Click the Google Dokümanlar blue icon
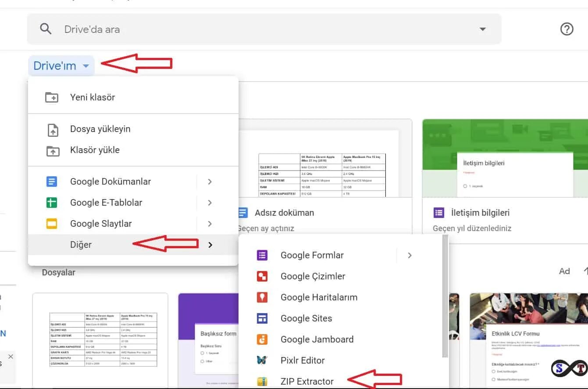Image resolution: width=588 pixels, height=389 pixels. (x=52, y=182)
